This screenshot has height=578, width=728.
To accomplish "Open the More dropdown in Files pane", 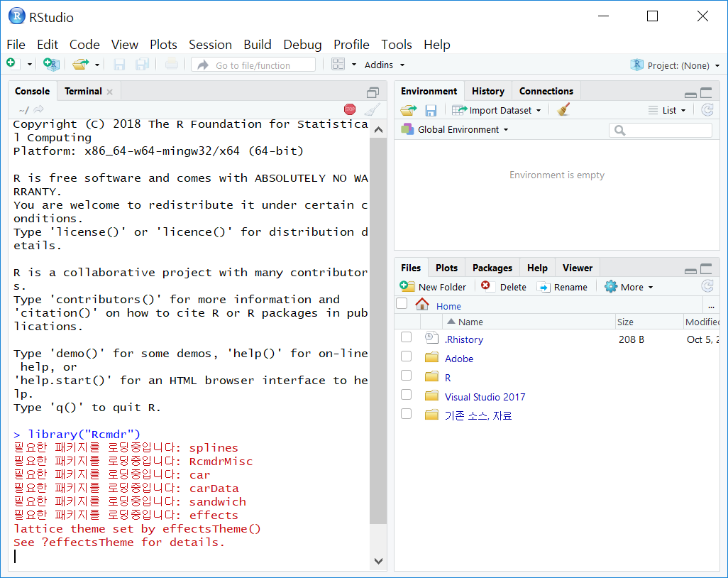I will click(629, 287).
